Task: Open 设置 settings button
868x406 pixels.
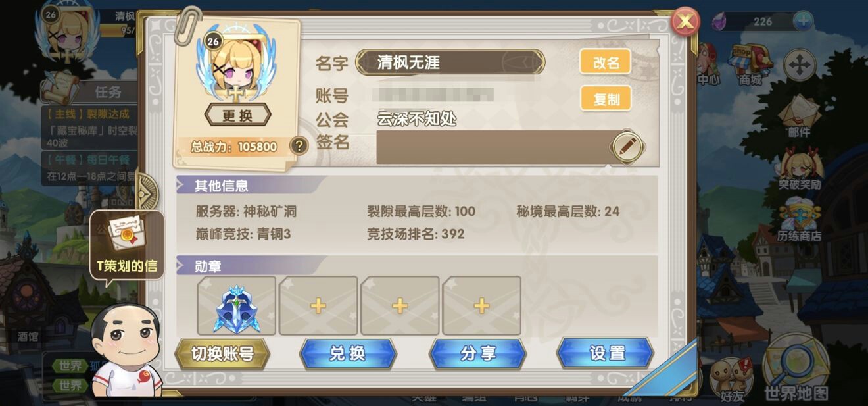Action: (x=606, y=353)
